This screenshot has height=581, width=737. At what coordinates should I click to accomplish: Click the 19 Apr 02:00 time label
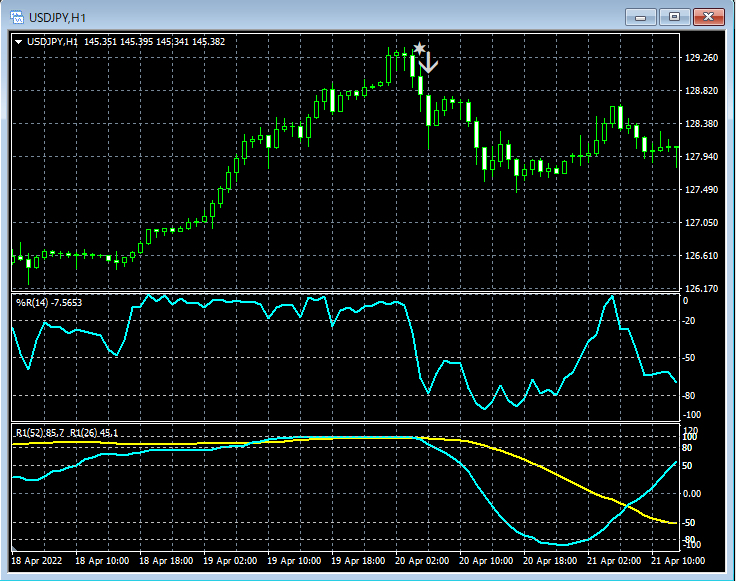230,561
